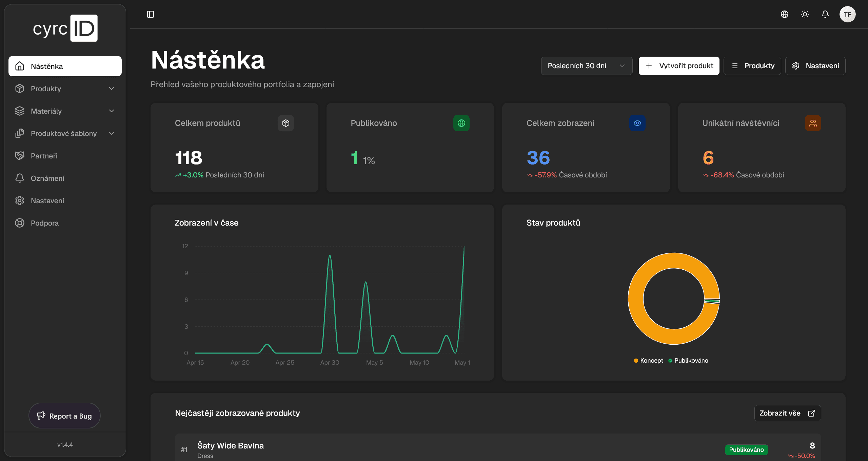The width and height of the screenshot is (868, 461).
Task: Click Vytvořit produkt button
Action: point(679,66)
